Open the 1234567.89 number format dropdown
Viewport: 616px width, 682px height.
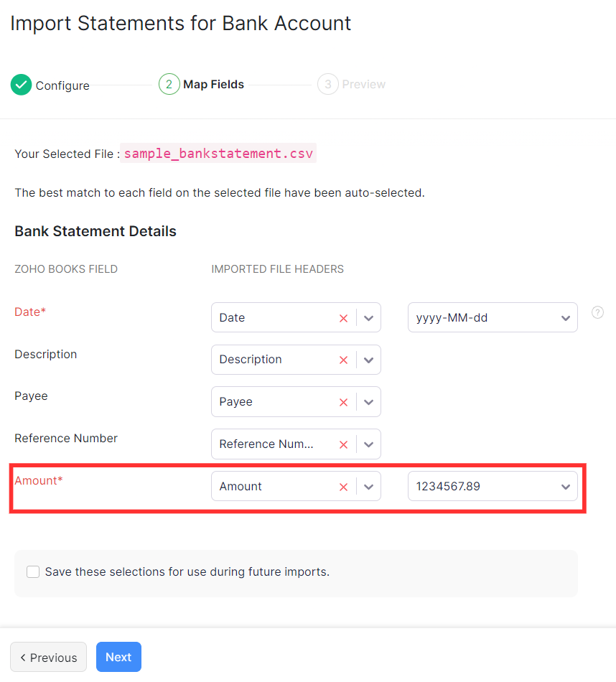click(x=493, y=486)
